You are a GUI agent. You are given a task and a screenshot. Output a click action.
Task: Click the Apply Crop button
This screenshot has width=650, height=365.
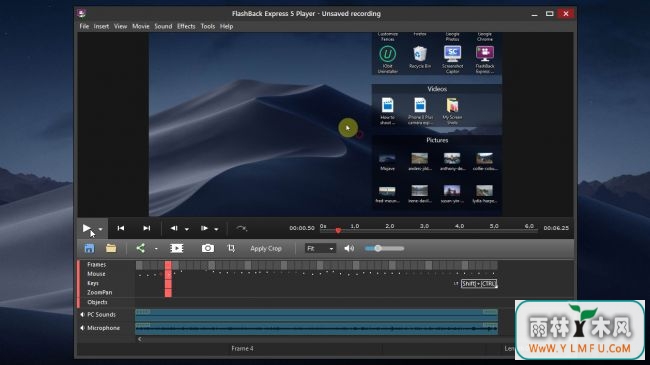(x=266, y=248)
